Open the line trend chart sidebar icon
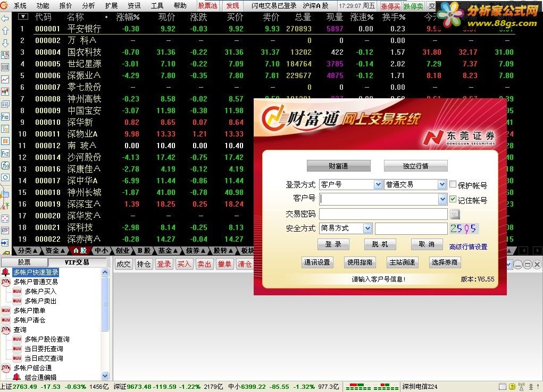The width and height of the screenshot is (543, 392). point(5,79)
